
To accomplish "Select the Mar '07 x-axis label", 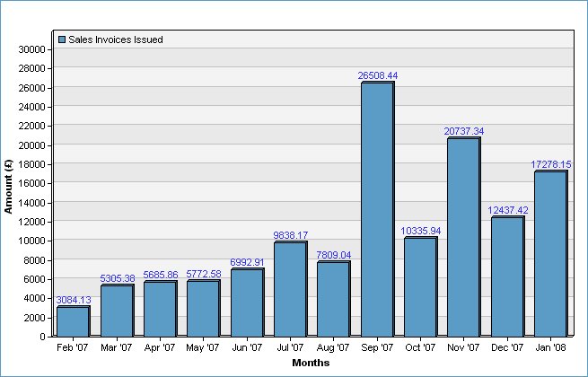I will click(x=117, y=347).
